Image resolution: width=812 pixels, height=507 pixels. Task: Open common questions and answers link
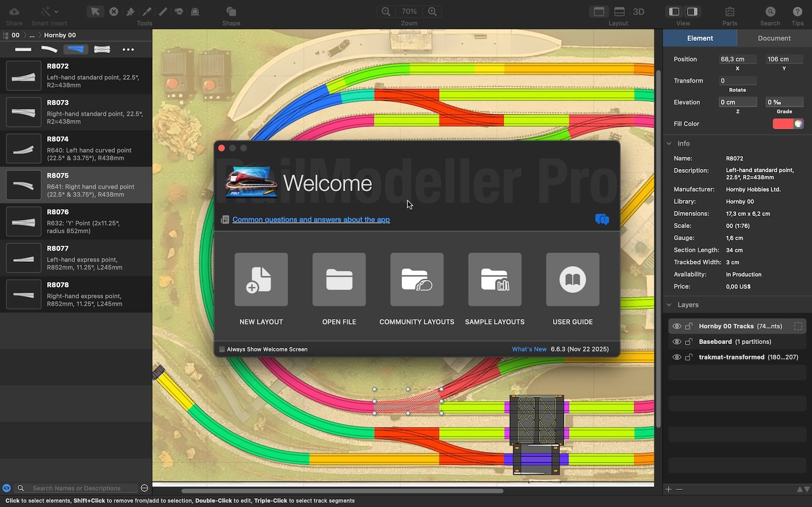(311, 220)
